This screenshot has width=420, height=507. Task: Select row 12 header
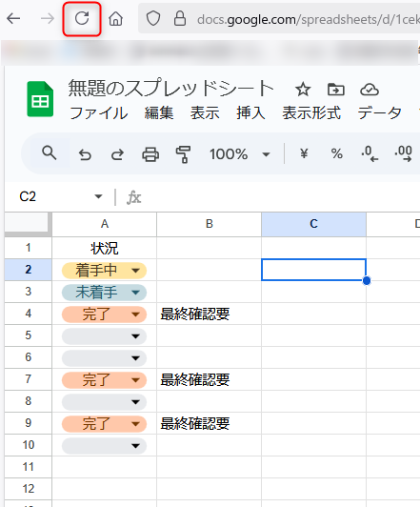[29, 489]
